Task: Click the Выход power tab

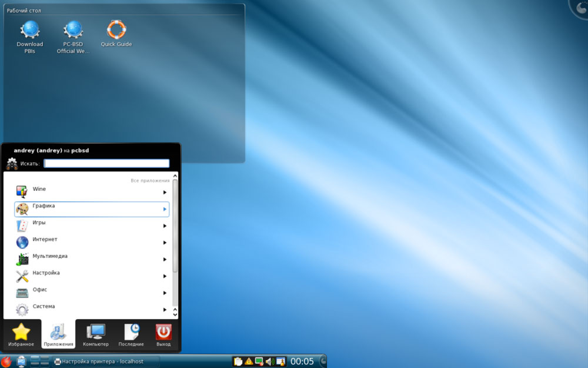Action: [x=163, y=335]
